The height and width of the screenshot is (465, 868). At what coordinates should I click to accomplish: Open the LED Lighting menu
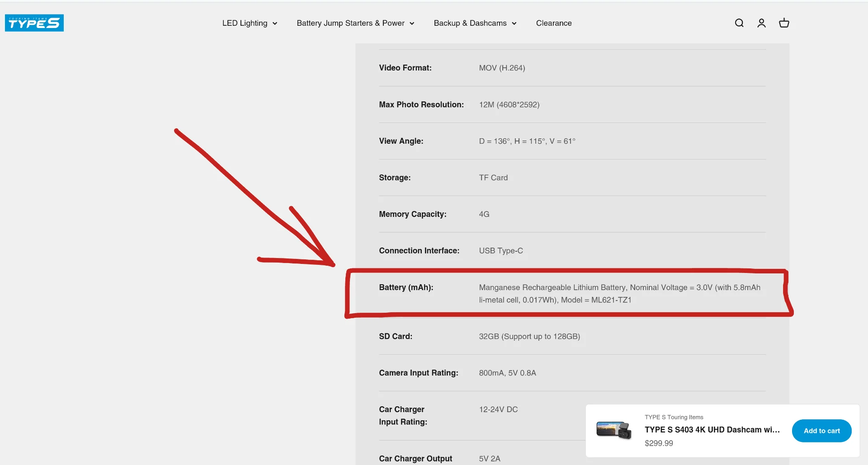(245, 23)
